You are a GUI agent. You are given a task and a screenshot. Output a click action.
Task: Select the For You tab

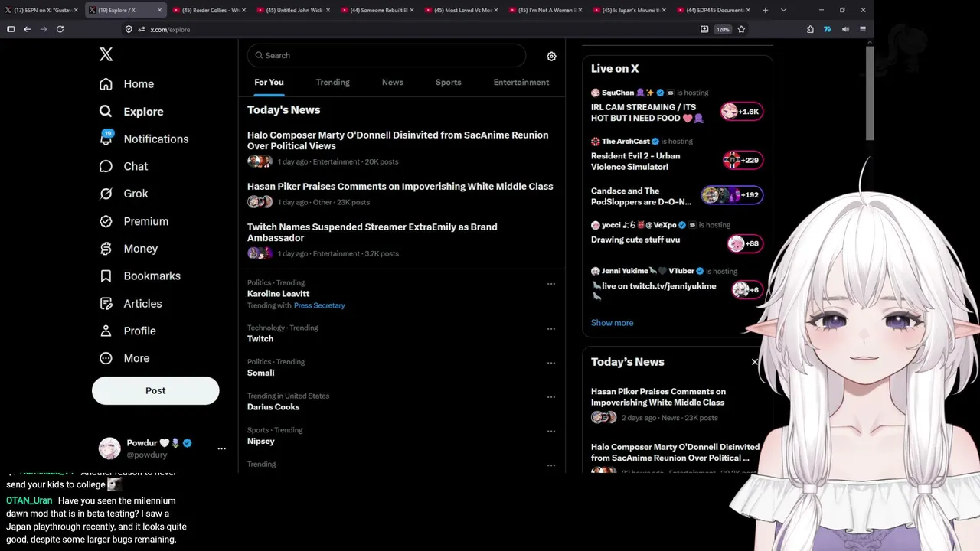[x=269, y=82]
